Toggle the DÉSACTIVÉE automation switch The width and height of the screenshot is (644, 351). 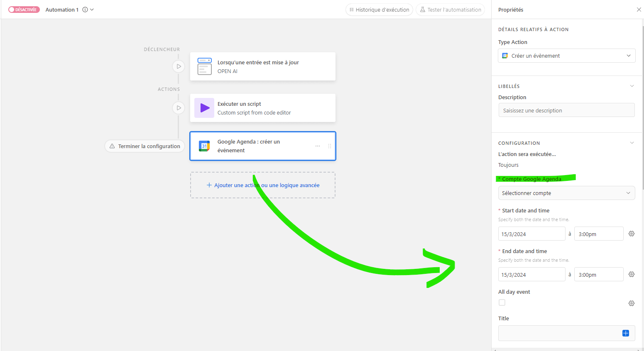tap(24, 10)
